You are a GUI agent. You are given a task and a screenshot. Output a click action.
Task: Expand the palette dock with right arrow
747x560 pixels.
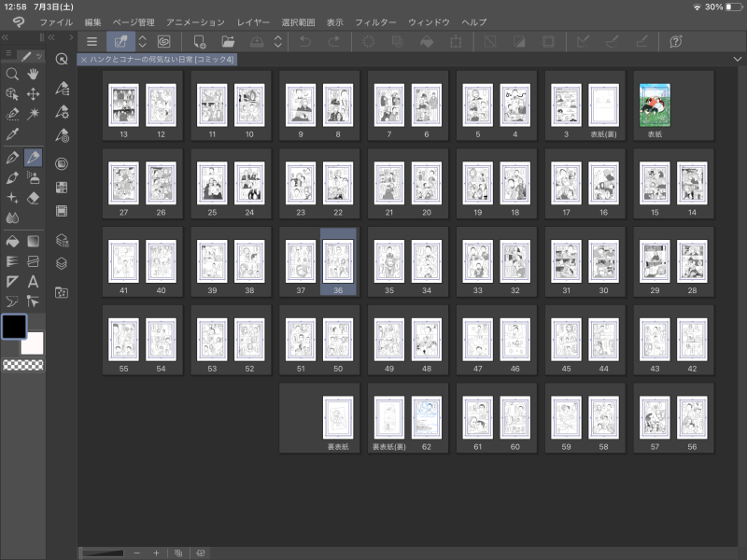click(71, 37)
